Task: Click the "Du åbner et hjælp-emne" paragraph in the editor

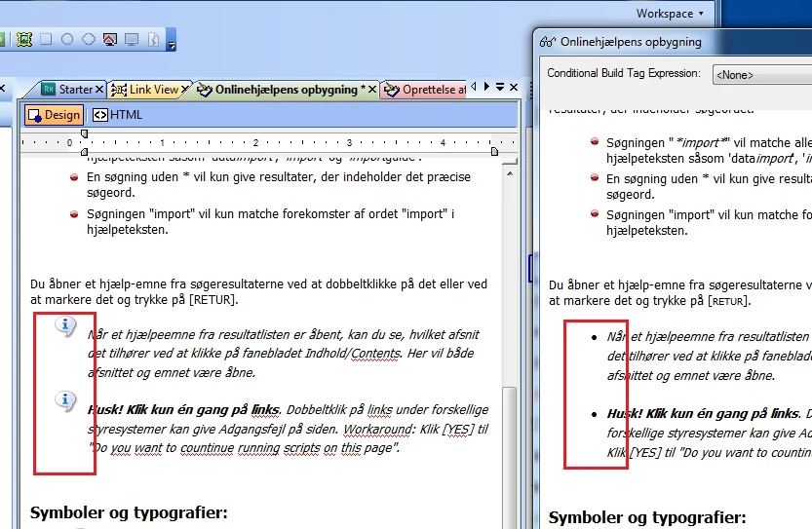Action: (x=258, y=292)
